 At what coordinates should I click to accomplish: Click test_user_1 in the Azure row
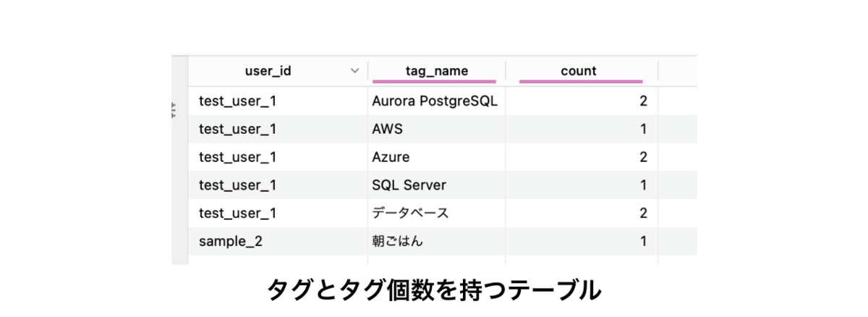(278, 157)
